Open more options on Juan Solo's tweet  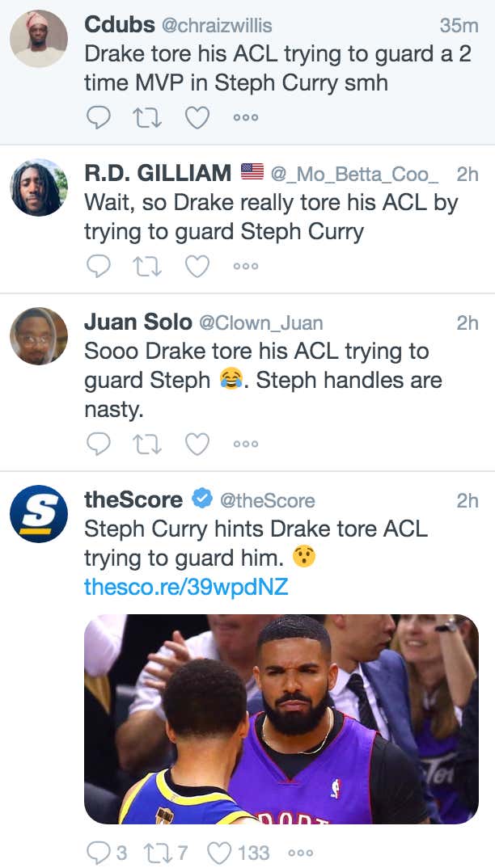coord(246,444)
